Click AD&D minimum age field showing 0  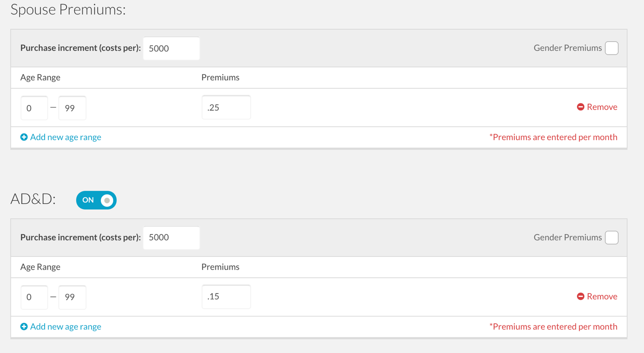point(34,297)
